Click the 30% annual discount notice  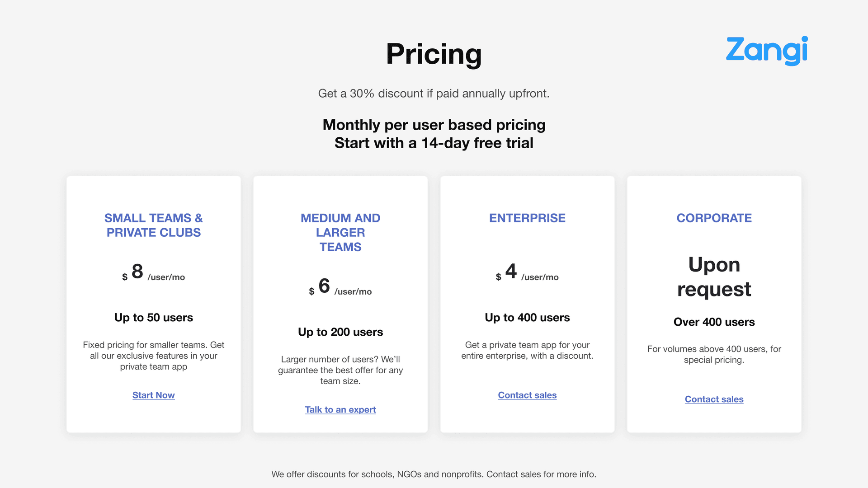434,94
